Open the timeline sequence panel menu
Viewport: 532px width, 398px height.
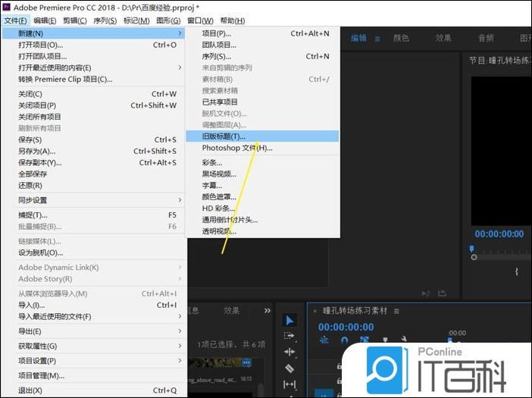(396, 311)
